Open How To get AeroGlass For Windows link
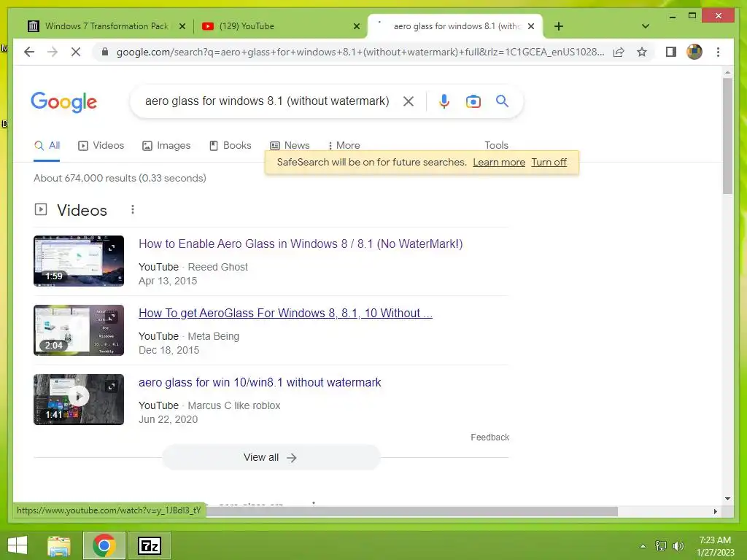Viewport: 747px width, 560px height. 285,314
